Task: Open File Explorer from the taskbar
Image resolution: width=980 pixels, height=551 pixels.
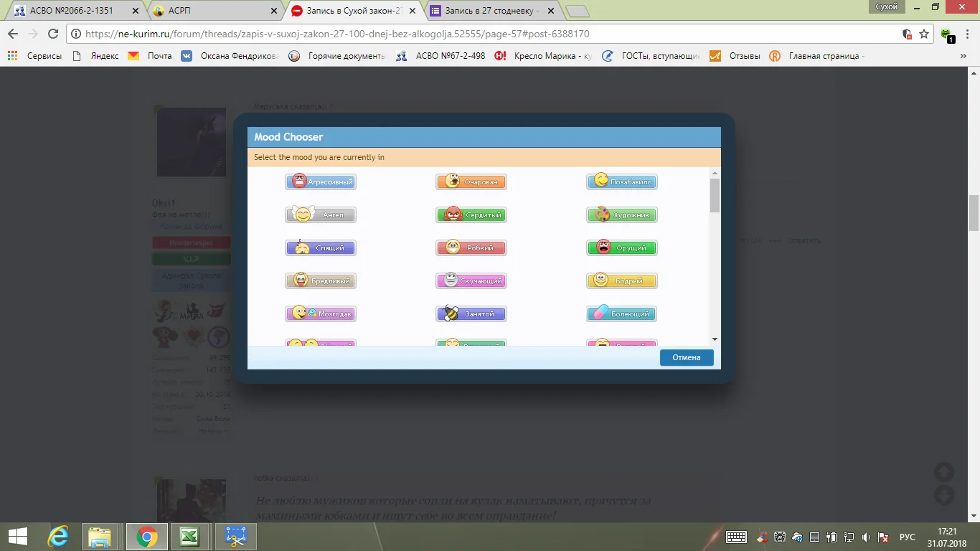Action: [100, 537]
